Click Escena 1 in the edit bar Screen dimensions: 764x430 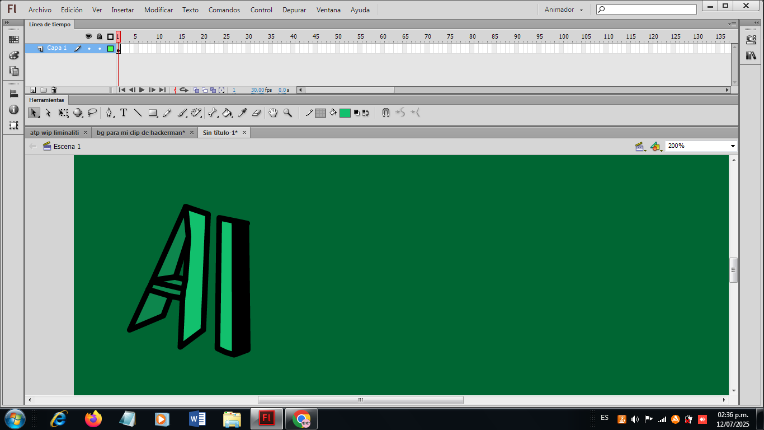(x=67, y=146)
